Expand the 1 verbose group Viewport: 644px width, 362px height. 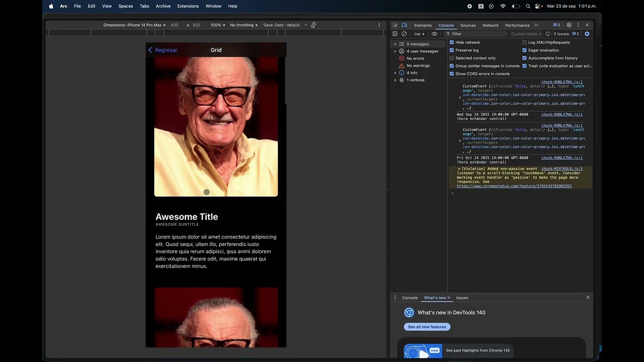(395, 80)
